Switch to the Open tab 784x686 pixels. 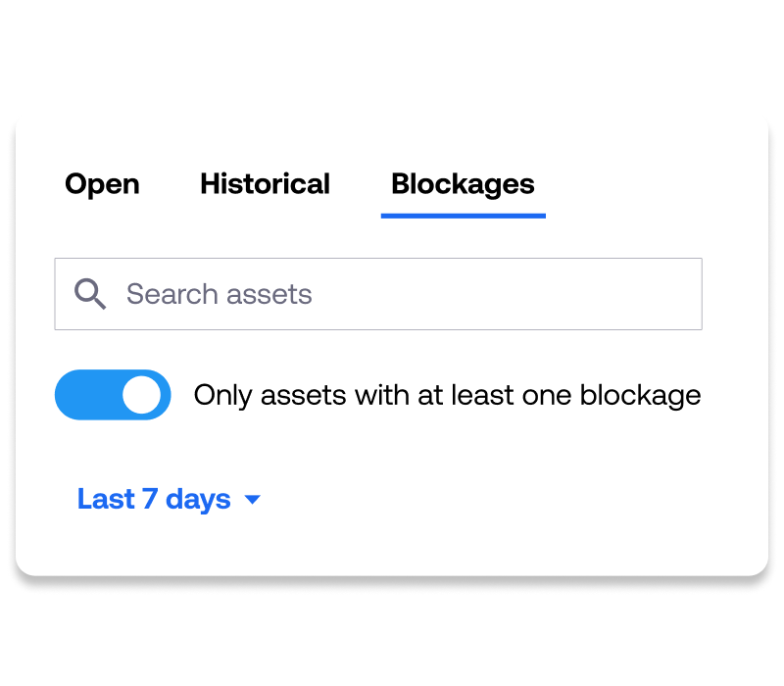click(102, 184)
